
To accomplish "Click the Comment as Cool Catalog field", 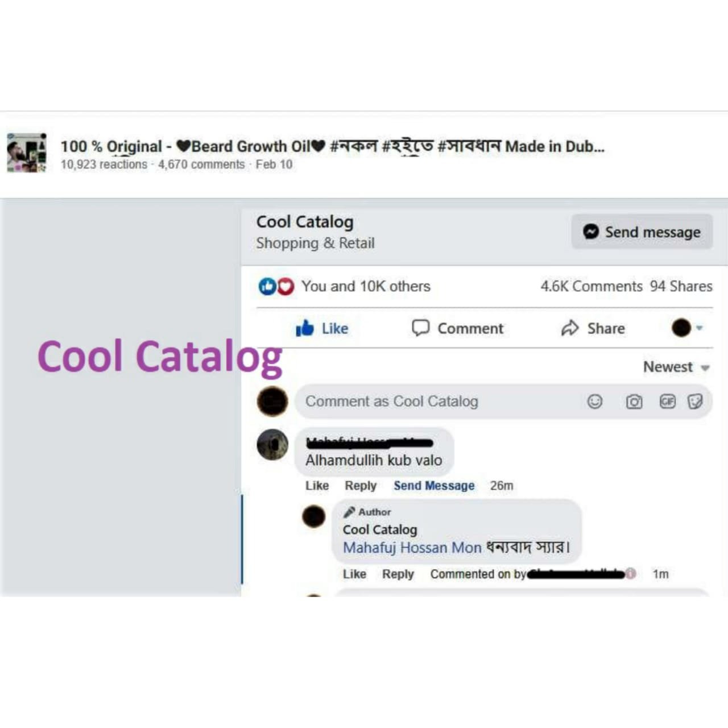I will pyautogui.click(x=503, y=402).
